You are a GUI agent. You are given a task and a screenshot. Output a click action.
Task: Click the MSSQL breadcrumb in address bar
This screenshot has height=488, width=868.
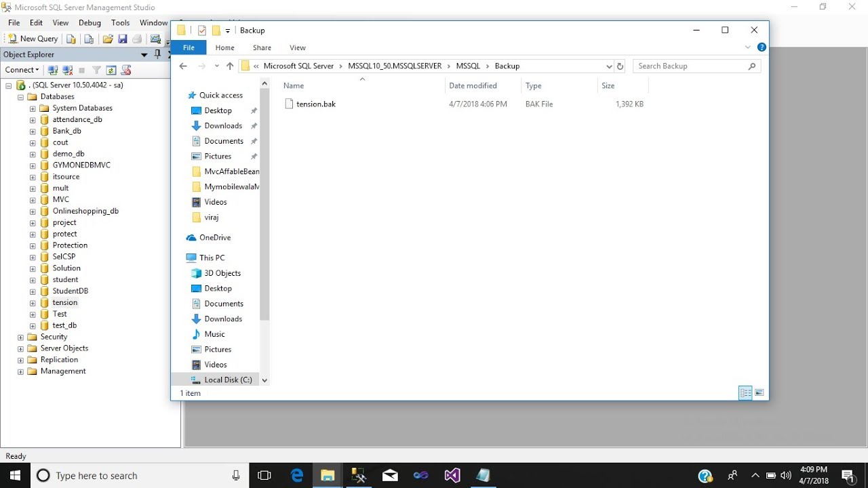click(468, 66)
